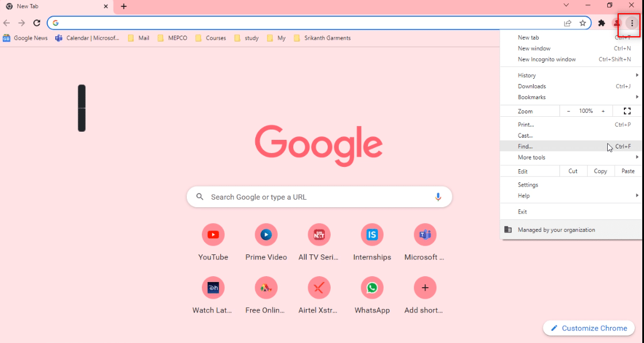Toggle fullscreen mode icon
Screen dimensions: 644x343
627,111
